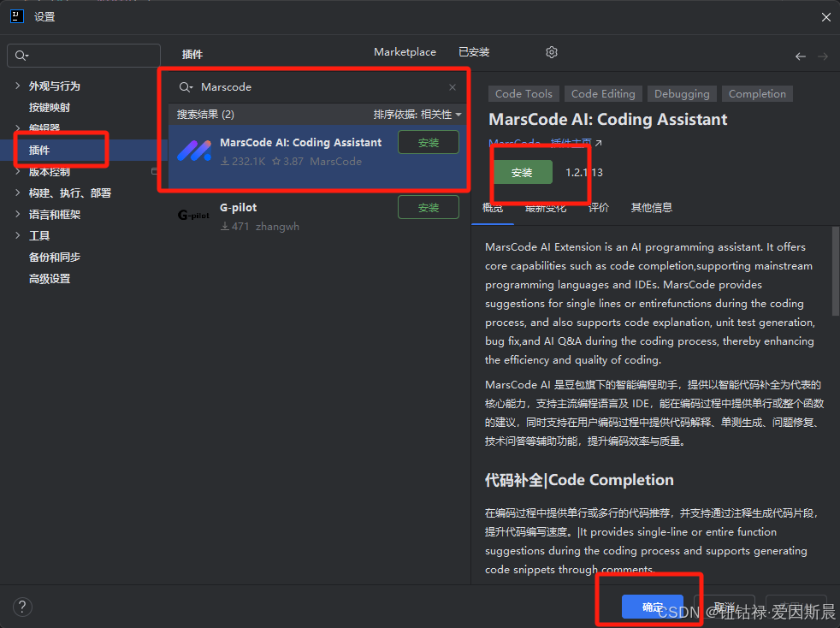This screenshot has height=628, width=840.
Task: Open the 评价 reviews tab
Action: 599,207
